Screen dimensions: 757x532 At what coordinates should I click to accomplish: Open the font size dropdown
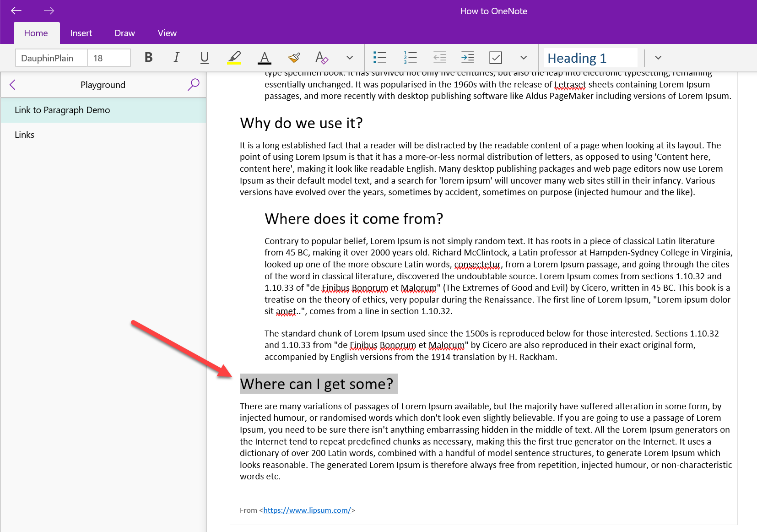pos(108,58)
